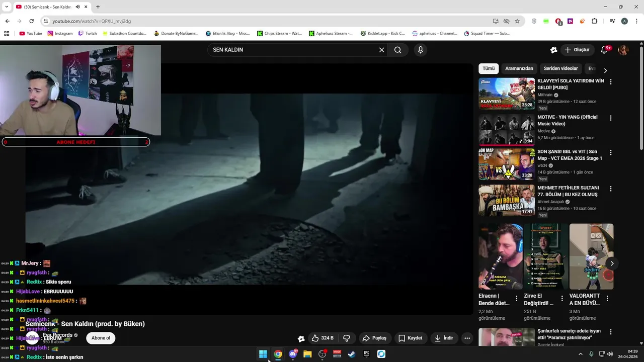
Task: Go back with Chrome back arrow
Action: 7,21
